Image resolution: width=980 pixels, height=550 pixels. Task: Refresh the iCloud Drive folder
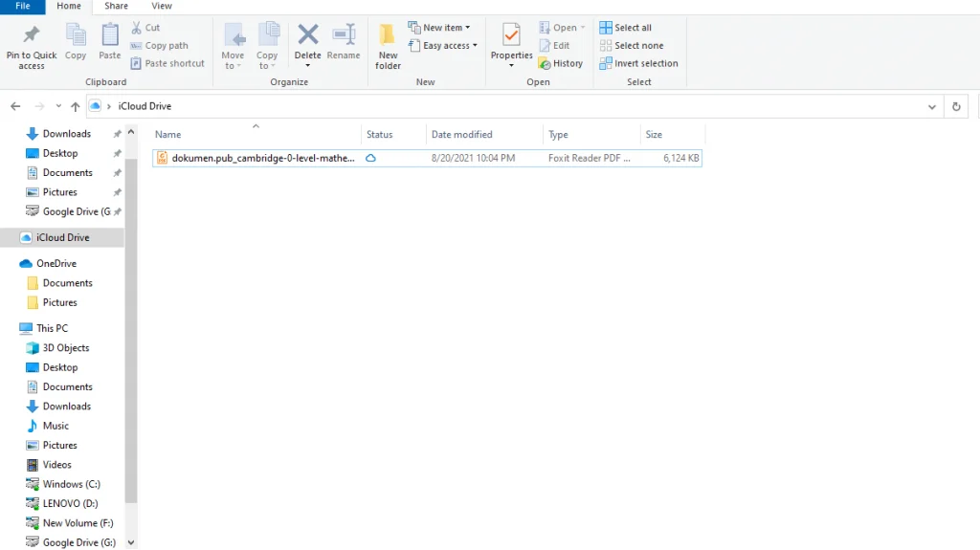[x=956, y=106]
